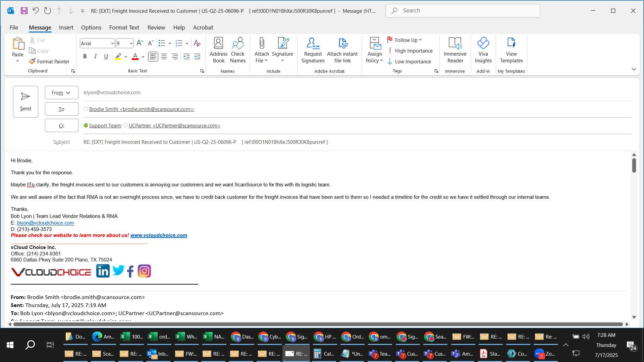Toggle italic formatting

click(x=95, y=57)
